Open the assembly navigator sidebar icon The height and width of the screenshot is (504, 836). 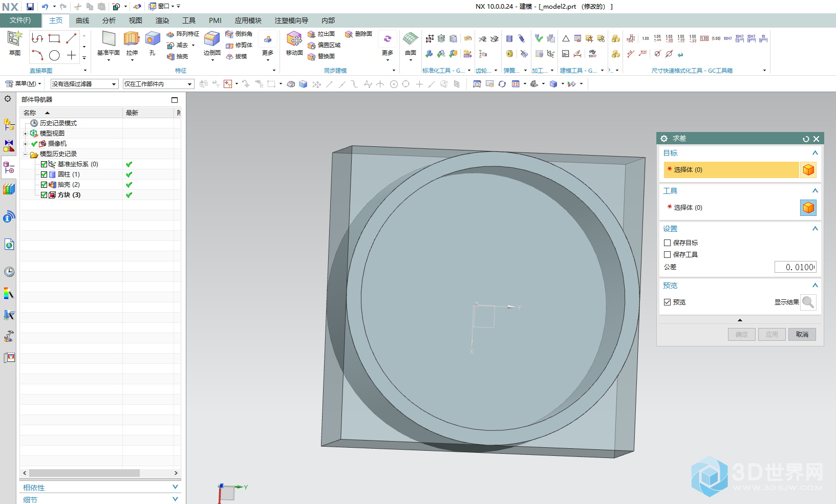click(9, 124)
